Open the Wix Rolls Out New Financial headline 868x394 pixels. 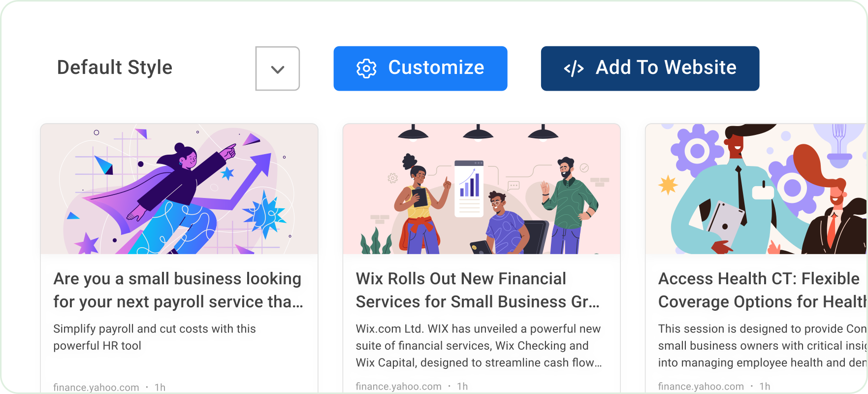pyautogui.click(x=478, y=290)
